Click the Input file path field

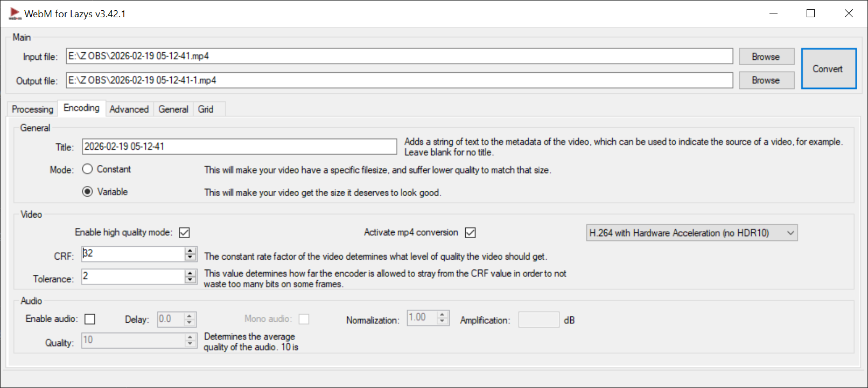click(400, 56)
